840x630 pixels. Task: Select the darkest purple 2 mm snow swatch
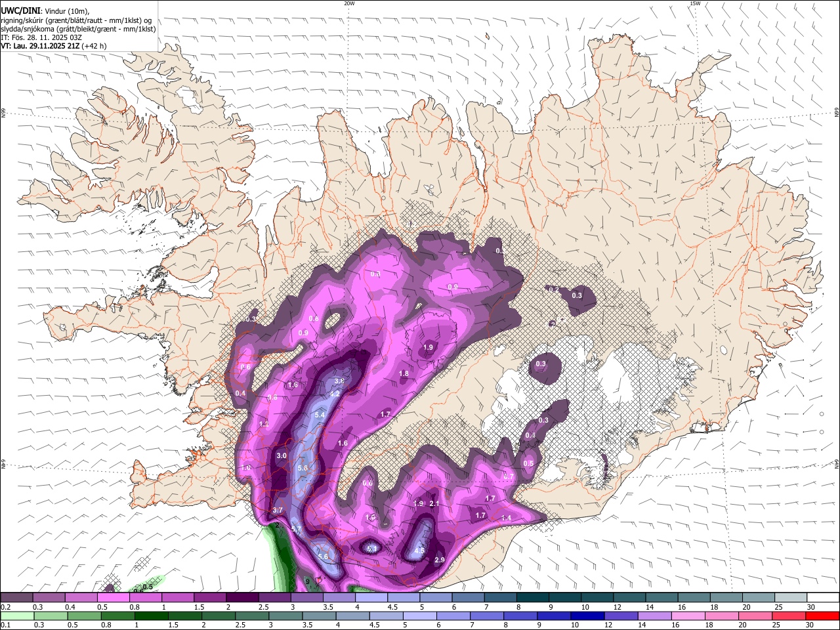(241, 597)
